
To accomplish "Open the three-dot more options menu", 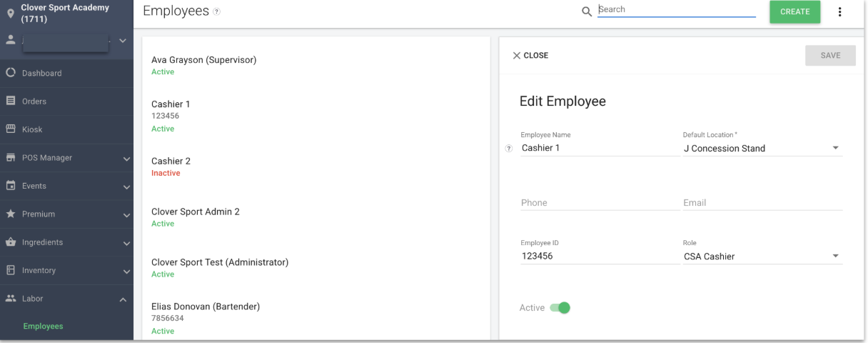I will [840, 11].
